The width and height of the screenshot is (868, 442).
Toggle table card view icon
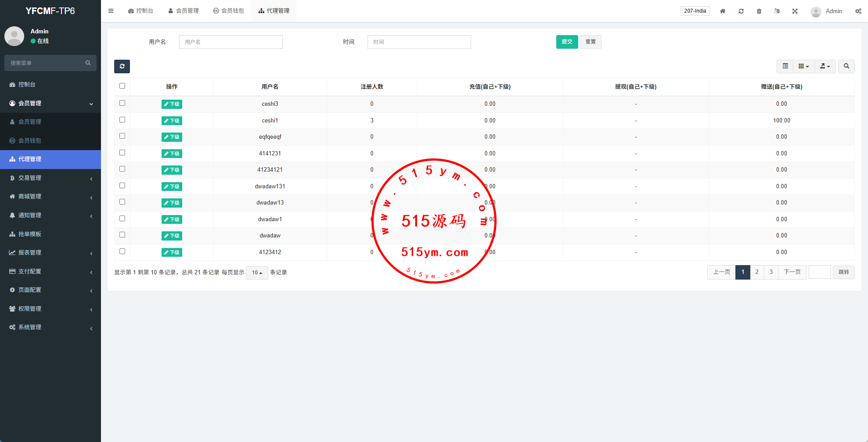(785, 66)
